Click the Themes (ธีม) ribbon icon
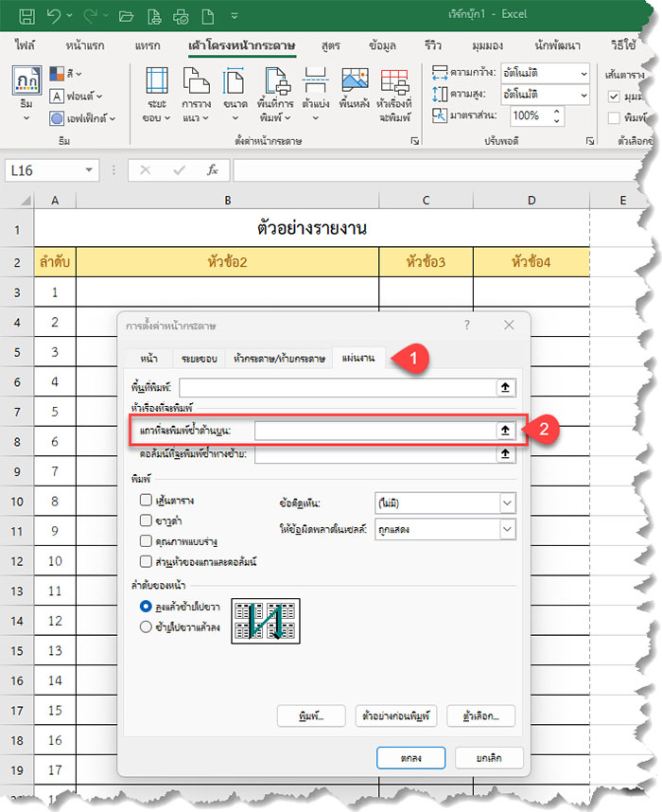This screenshot has width=662, height=812. [26, 94]
